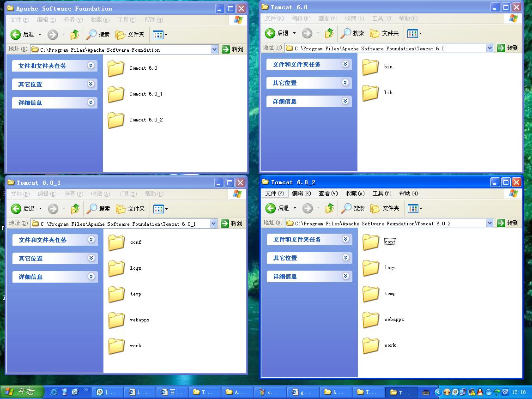Open 查看(V) menu in Tomcat 6.0_2 window
532x399 pixels.
tap(328, 193)
